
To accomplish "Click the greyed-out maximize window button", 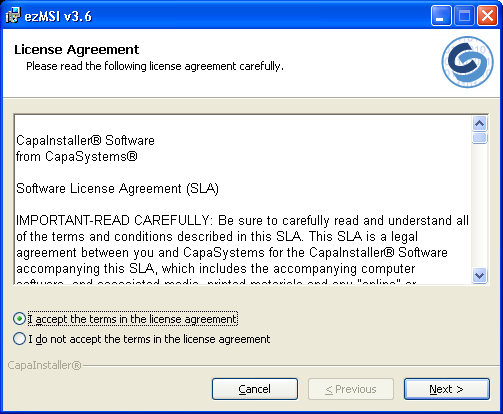I will [x=464, y=15].
